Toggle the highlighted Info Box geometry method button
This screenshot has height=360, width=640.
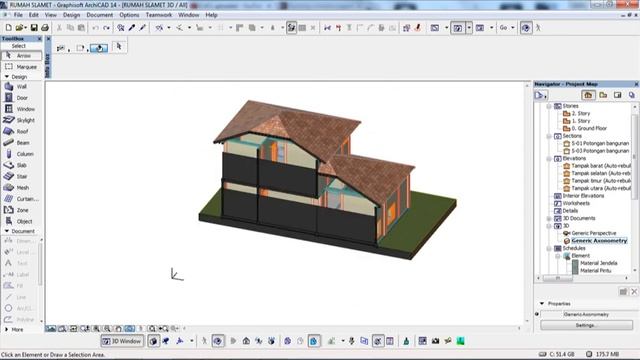(x=99, y=48)
